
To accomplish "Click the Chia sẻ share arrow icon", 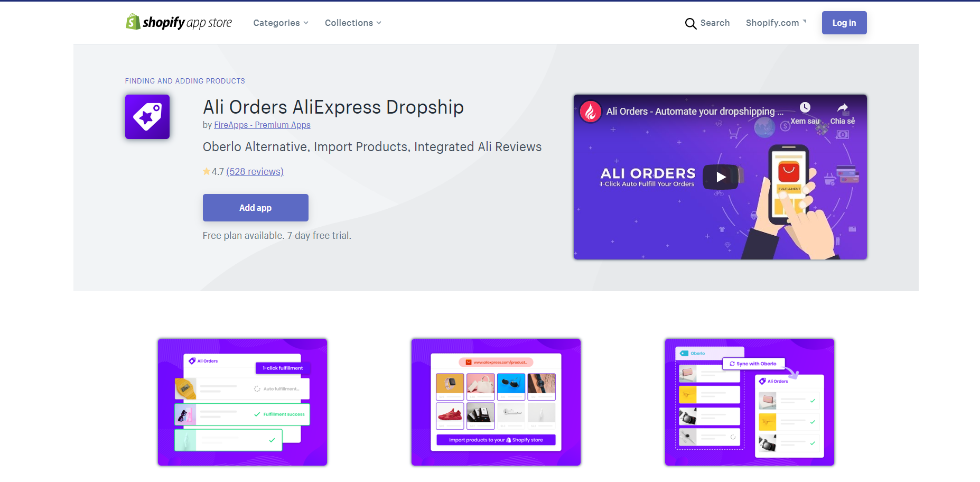I will click(843, 108).
